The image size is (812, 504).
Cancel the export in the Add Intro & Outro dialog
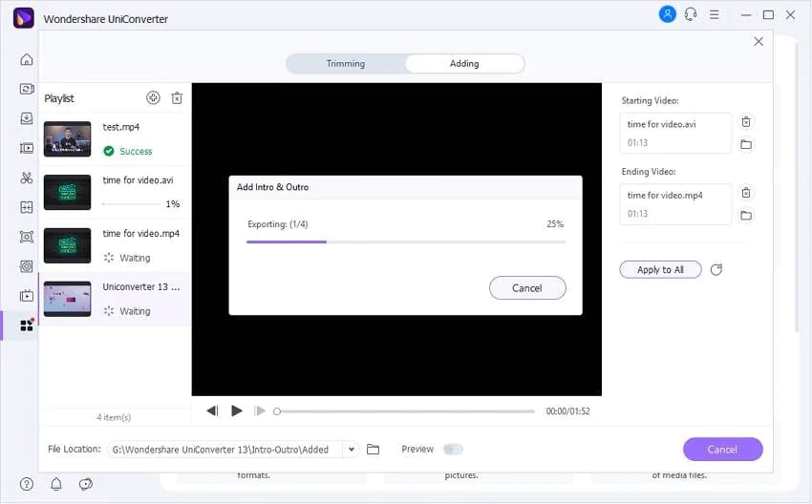[x=527, y=287]
